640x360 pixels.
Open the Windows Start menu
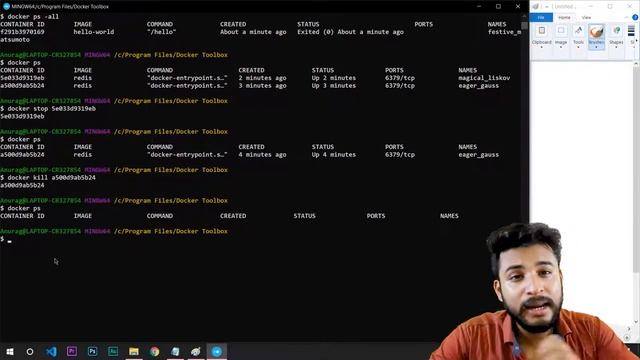pos(10,351)
